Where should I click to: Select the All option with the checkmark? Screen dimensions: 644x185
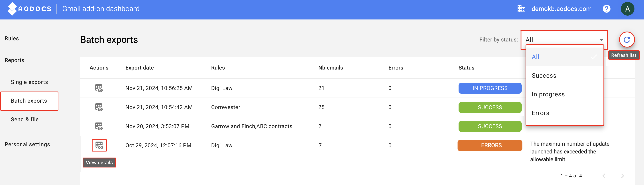(x=565, y=57)
